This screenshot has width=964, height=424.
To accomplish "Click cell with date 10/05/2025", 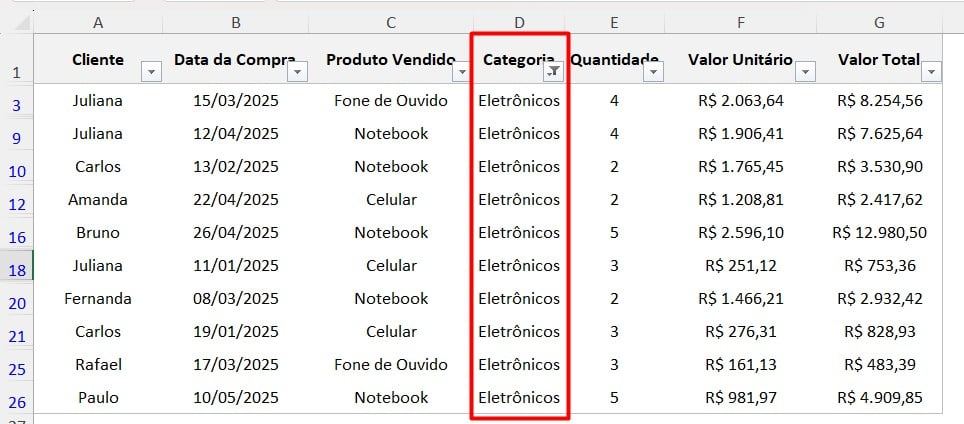I will click(236, 398).
